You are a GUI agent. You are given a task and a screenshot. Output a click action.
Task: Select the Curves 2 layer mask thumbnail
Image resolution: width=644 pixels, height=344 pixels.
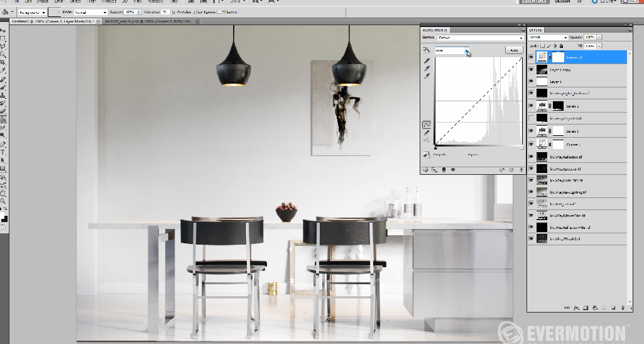coord(558,57)
